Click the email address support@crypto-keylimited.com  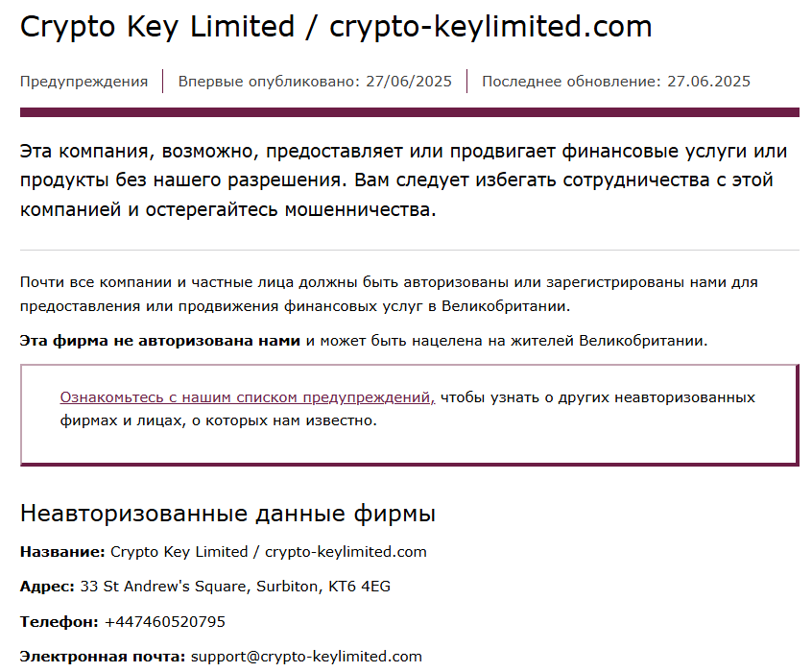(306, 657)
